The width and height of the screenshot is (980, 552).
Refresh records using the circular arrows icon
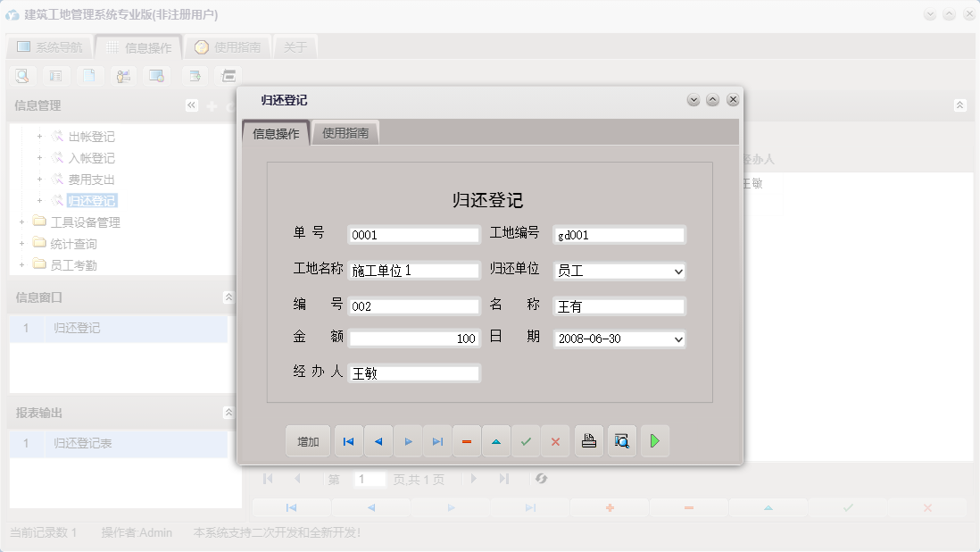click(543, 479)
